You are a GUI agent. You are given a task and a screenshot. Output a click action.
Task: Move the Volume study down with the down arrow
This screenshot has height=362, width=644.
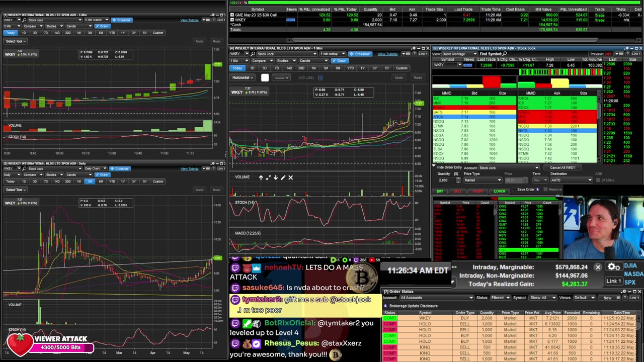tap(275, 177)
